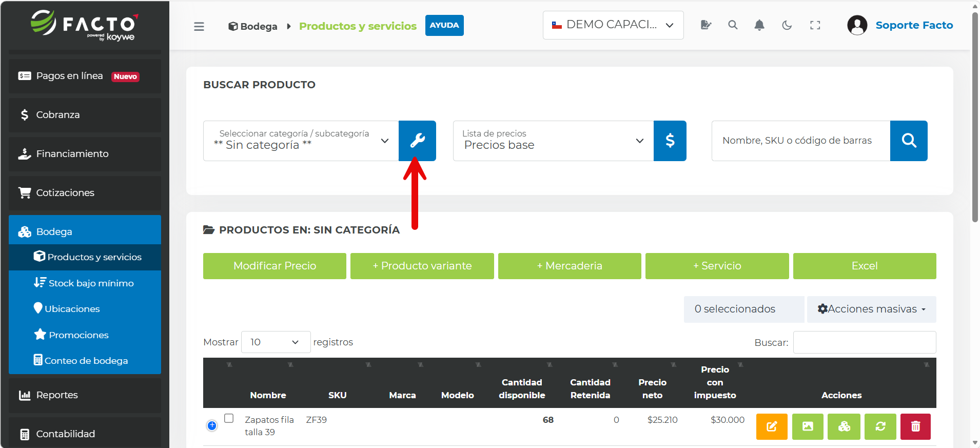Screen dimensions: 980x448
Task: Focus the Nombre, SKU o código de barras field
Action: pyautogui.click(x=801, y=141)
